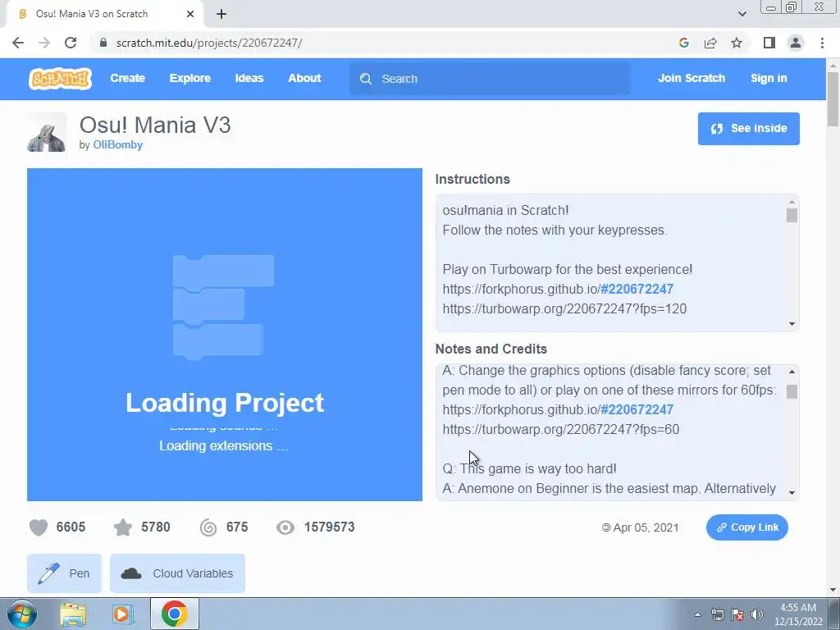Show hidden tray icons arrow

pos(697,614)
